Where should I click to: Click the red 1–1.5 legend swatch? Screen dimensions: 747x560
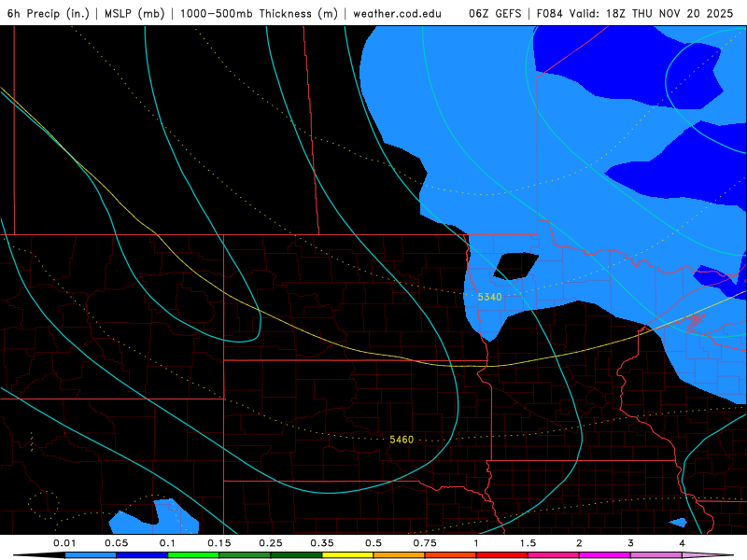(x=502, y=555)
